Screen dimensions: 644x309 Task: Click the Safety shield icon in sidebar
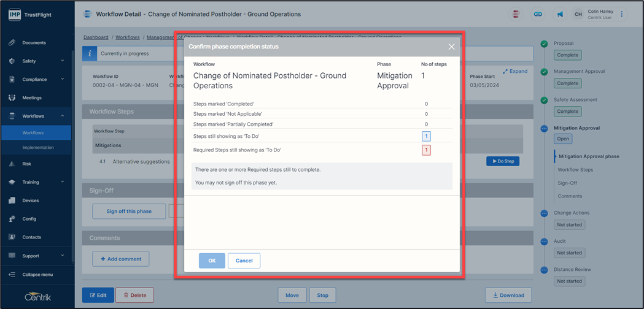coord(12,61)
